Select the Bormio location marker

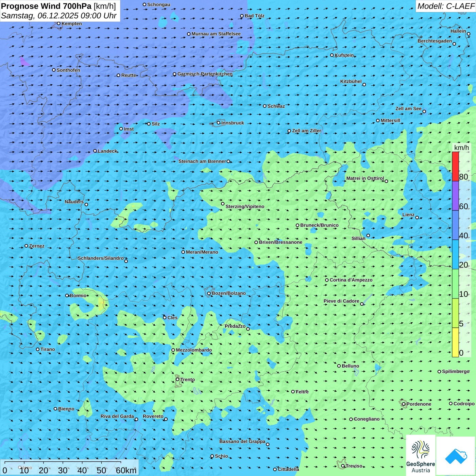coord(67,295)
